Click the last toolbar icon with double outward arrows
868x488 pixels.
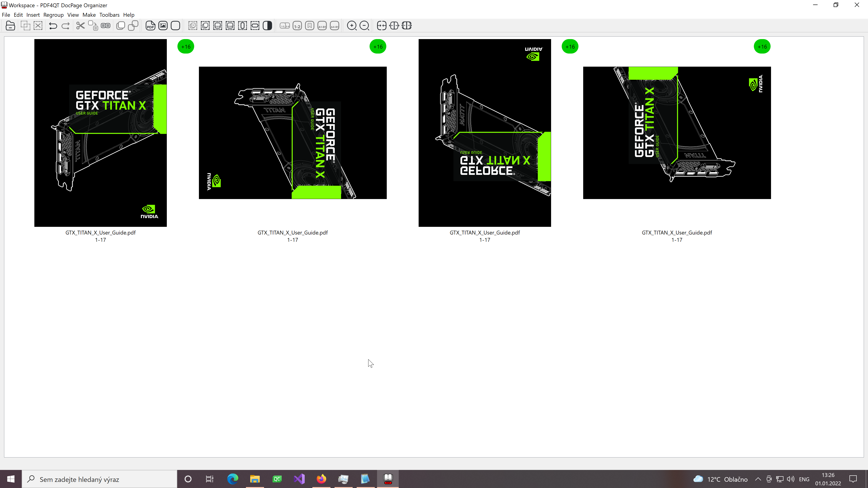pyautogui.click(x=407, y=26)
